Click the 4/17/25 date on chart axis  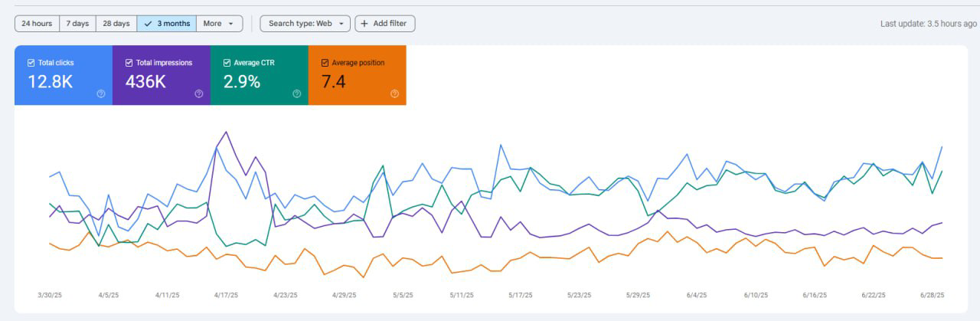pyautogui.click(x=226, y=295)
